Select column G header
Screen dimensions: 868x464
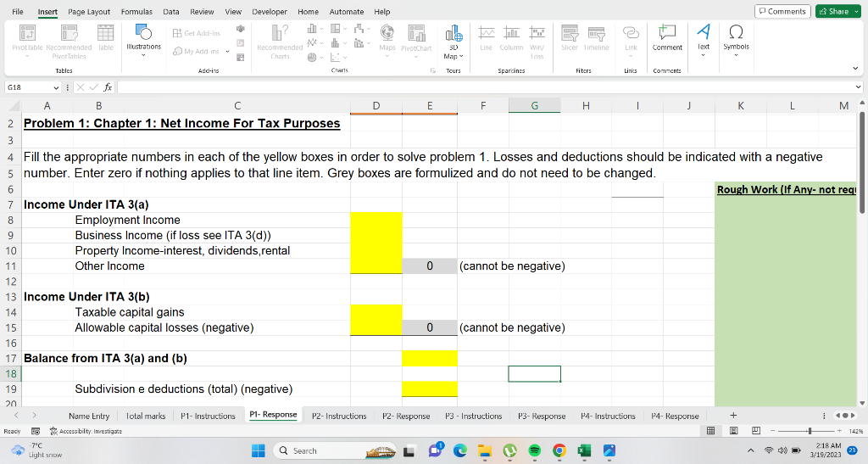click(x=534, y=105)
